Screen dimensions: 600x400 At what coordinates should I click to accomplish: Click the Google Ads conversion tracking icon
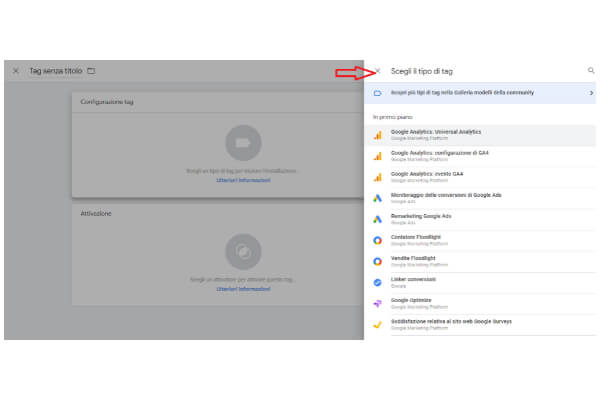click(x=378, y=198)
